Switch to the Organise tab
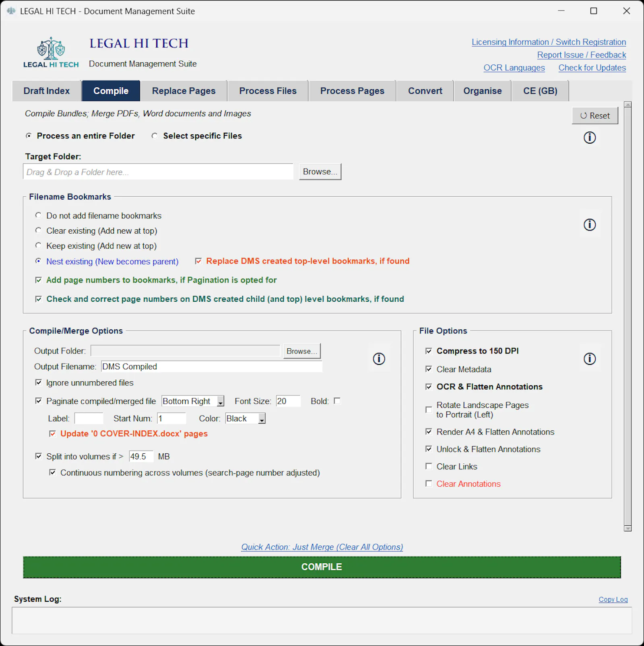 (x=482, y=91)
